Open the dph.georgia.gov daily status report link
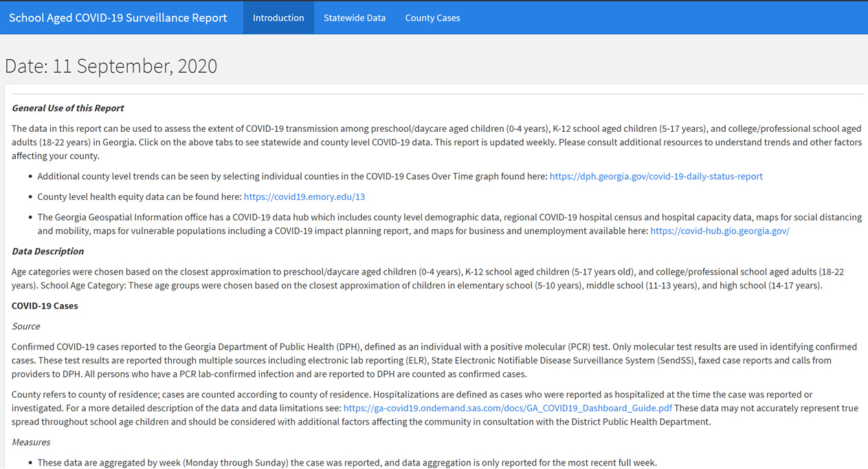868x469 pixels. pyautogui.click(x=656, y=176)
